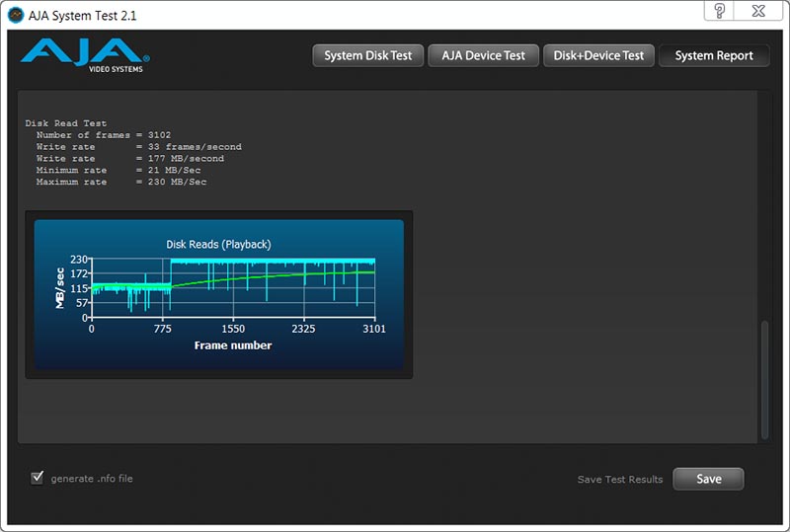Viewport: 790px width, 532px height.
Task: Click the AJA app icon in title bar
Action: (x=16, y=15)
